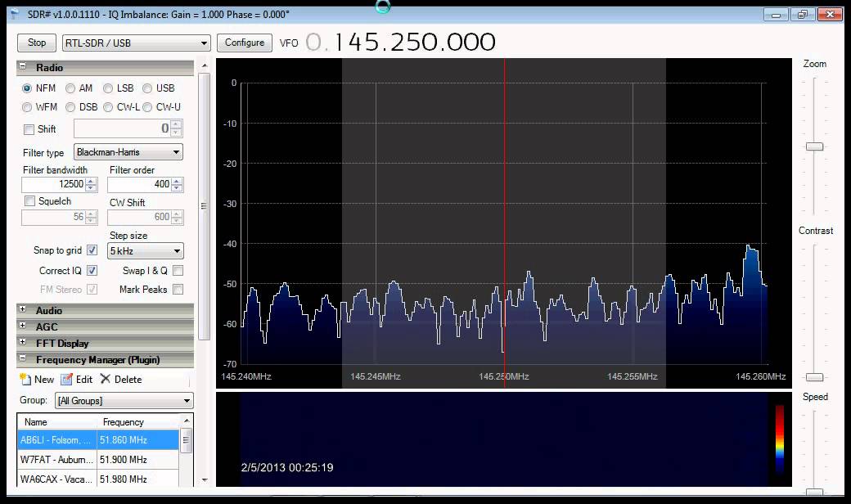Decrease Filter order with the down arrow
The height and width of the screenshot is (504, 851).
[177, 188]
